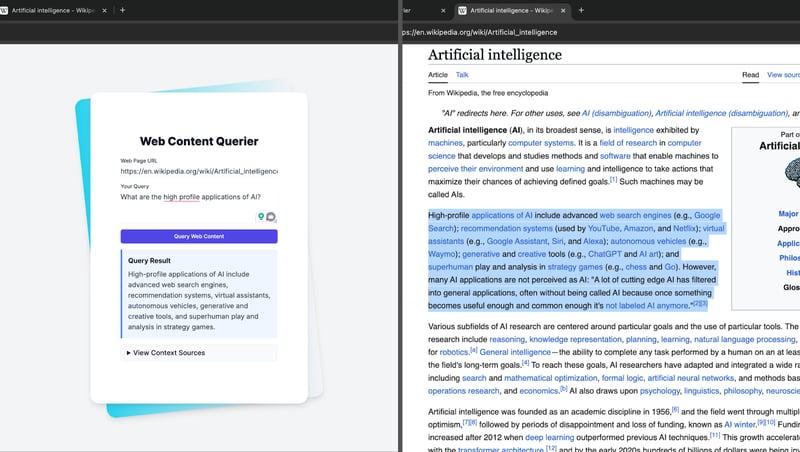Open the 'formal logic' link
This screenshot has width=800, height=452.
(x=622, y=378)
